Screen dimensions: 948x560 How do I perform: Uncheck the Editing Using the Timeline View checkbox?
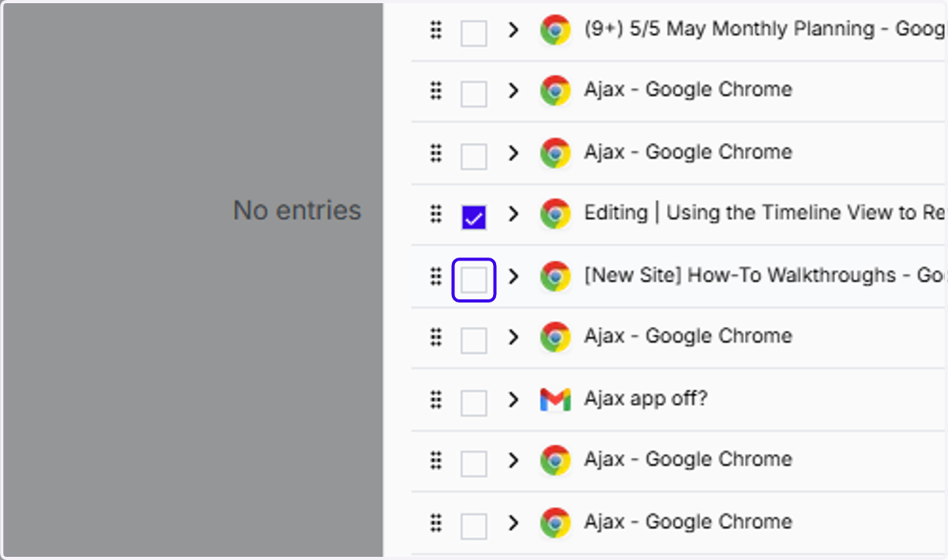coord(474,217)
